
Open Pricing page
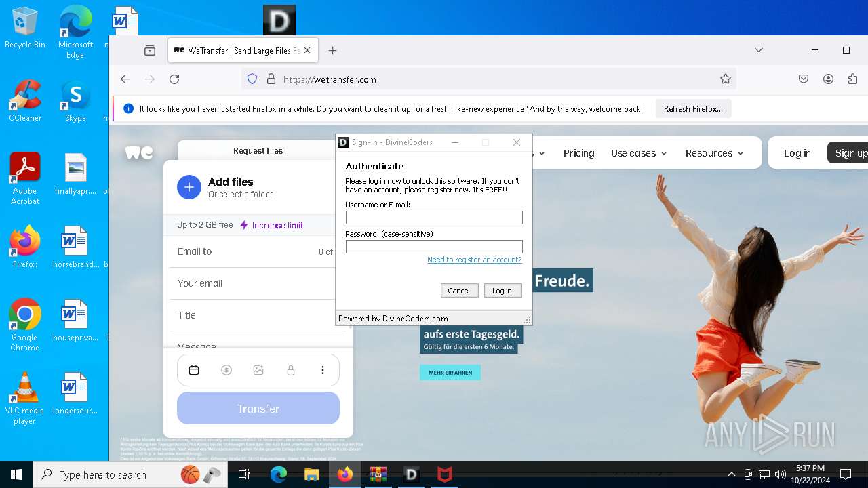578,153
